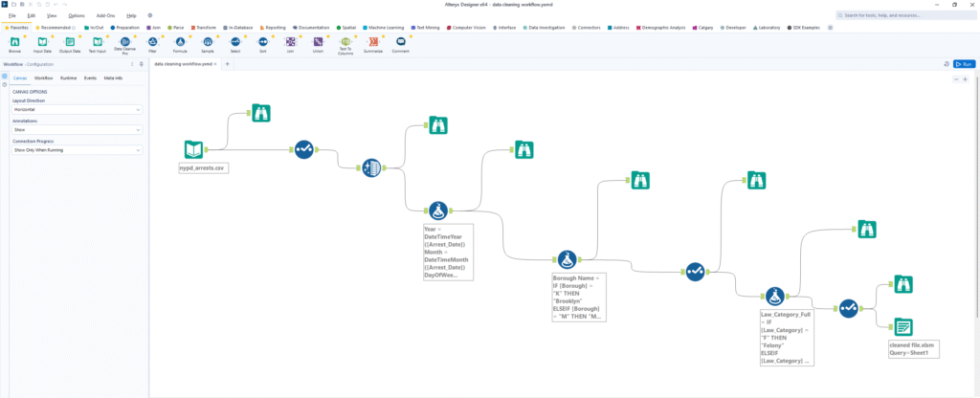The image size is (980, 398).
Task: Pin the Configuration panel with pushpin icon
Action: [141, 64]
